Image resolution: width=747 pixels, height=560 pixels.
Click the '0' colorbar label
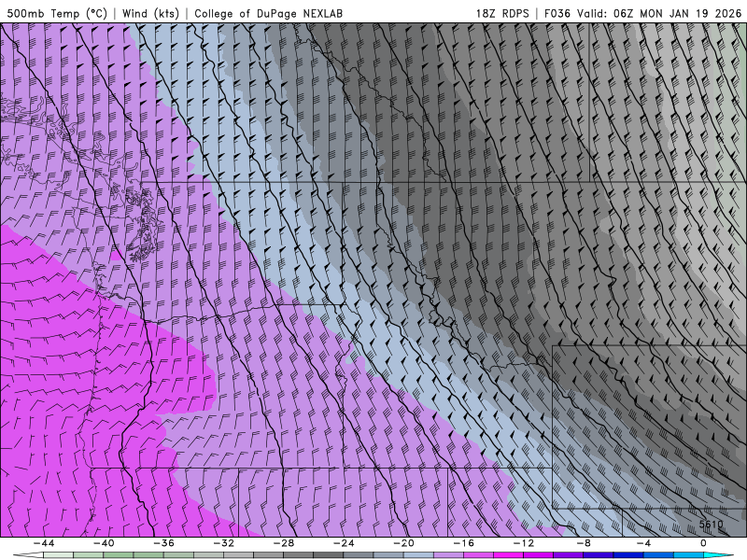(x=704, y=543)
